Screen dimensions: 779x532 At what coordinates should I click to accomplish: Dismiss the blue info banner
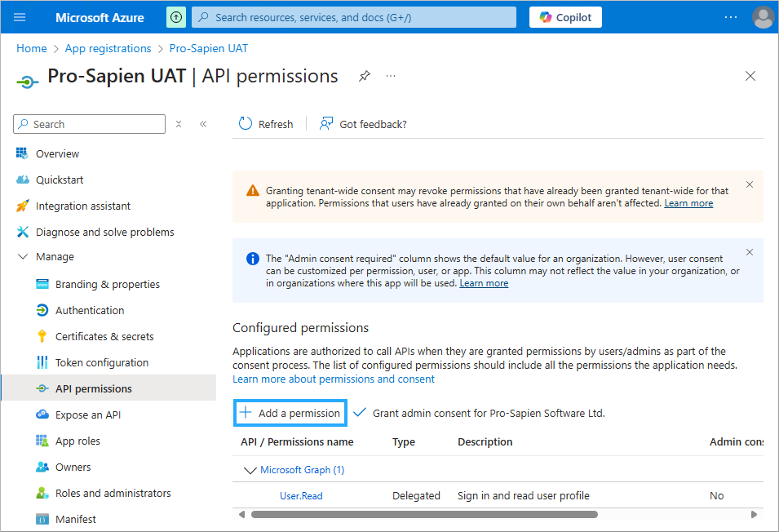point(750,252)
